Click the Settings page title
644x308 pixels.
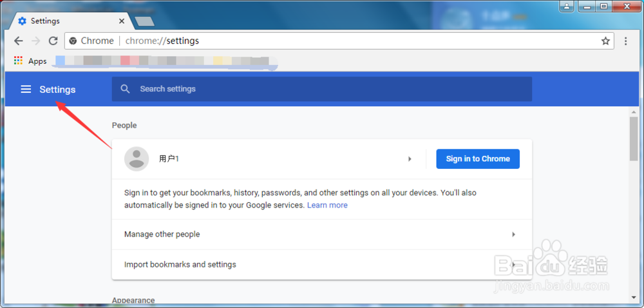(57, 89)
